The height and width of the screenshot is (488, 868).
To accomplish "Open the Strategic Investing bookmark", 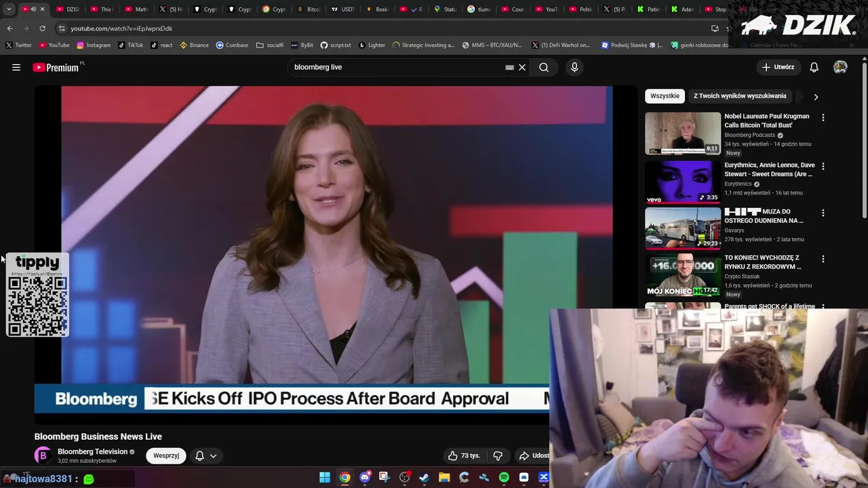I will pyautogui.click(x=423, y=45).
